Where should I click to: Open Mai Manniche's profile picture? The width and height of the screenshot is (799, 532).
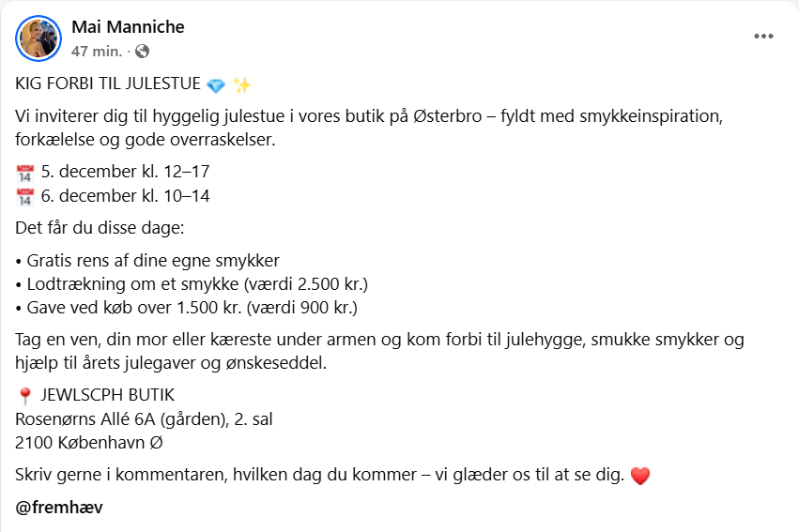pyautogui.click(x=38, y=38)
